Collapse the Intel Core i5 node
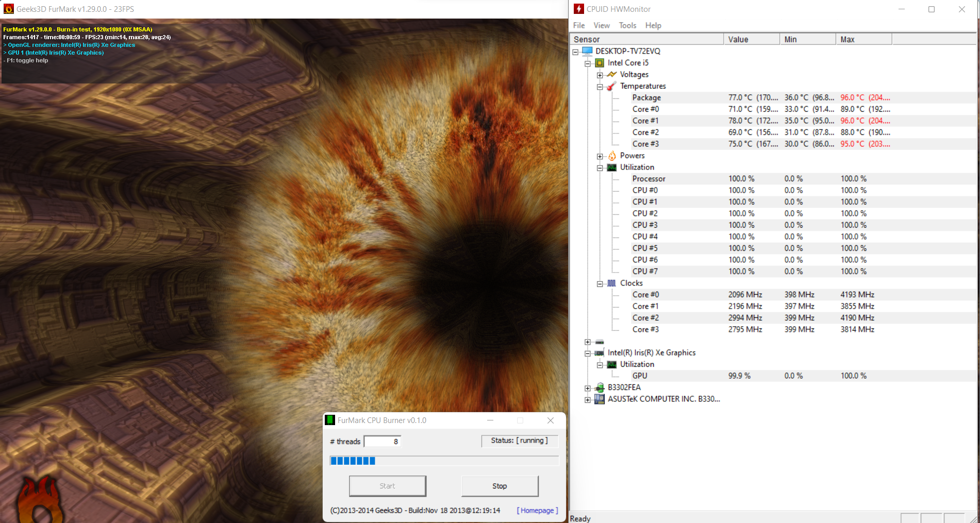This screenshot has height=523, width=980. point(588,64)
